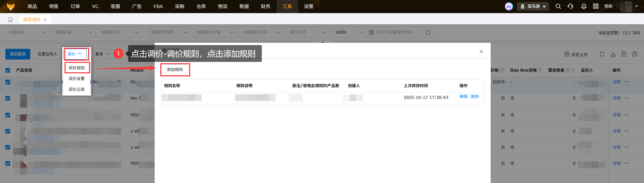Collapse the 调价 dropdown button

coord(75,54)
